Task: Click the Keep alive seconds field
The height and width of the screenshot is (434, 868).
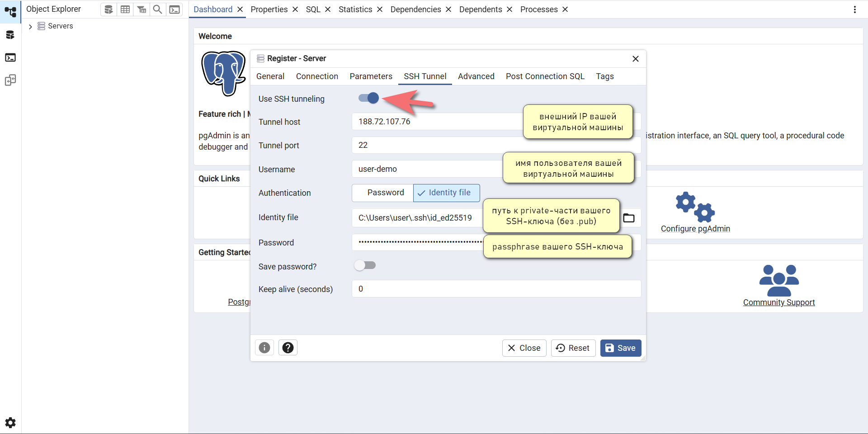Action: click(x=496, y=289)
